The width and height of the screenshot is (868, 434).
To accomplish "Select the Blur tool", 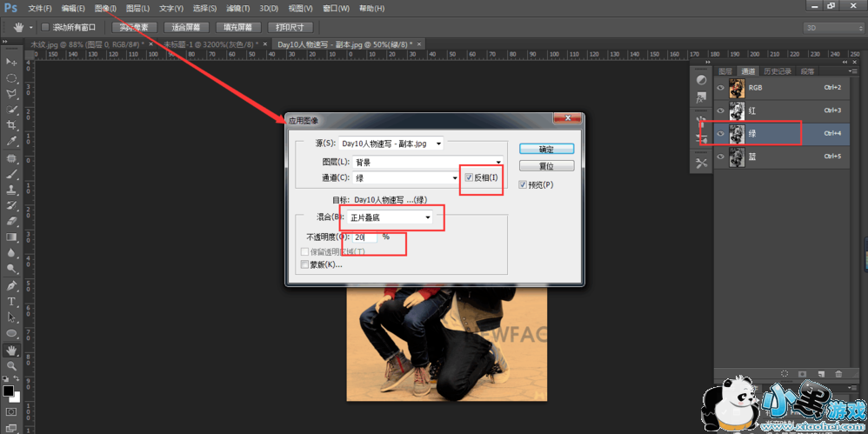I will [x=11, y=253].
